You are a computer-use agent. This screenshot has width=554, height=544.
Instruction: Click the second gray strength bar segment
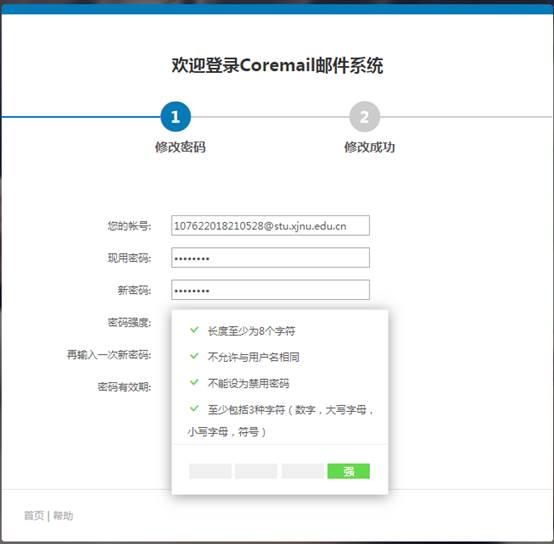pos(256,471)
